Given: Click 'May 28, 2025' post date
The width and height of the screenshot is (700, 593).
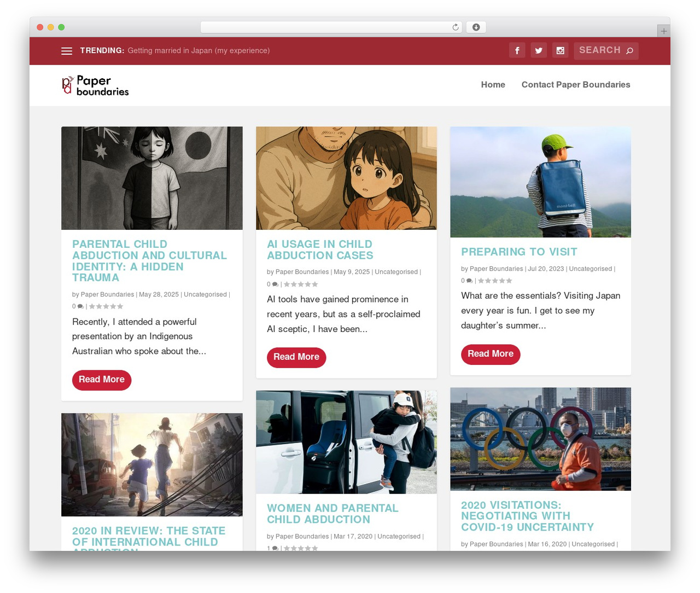Looking at the screenshot, I should [159, 295].
